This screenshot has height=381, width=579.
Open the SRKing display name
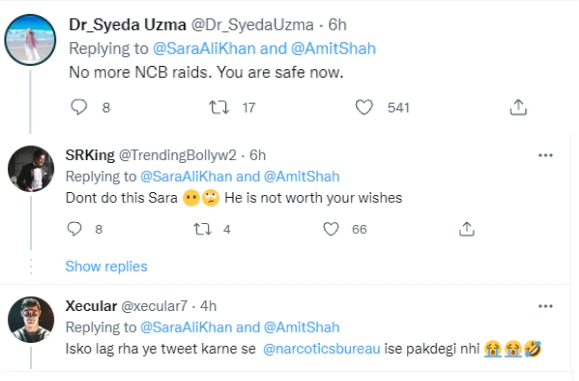pos(90,155)
